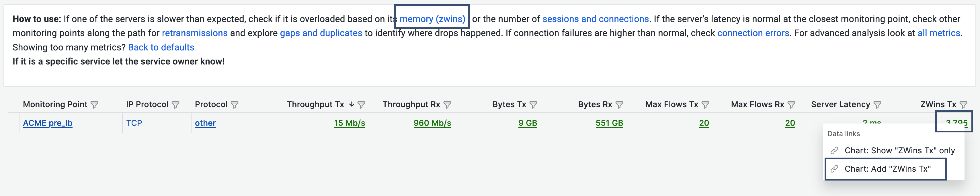The width and height of the screenshot is (980, 196).
Task: Open Server Latency filter icon
Action: pyautogui.click(x=877, y=105)
